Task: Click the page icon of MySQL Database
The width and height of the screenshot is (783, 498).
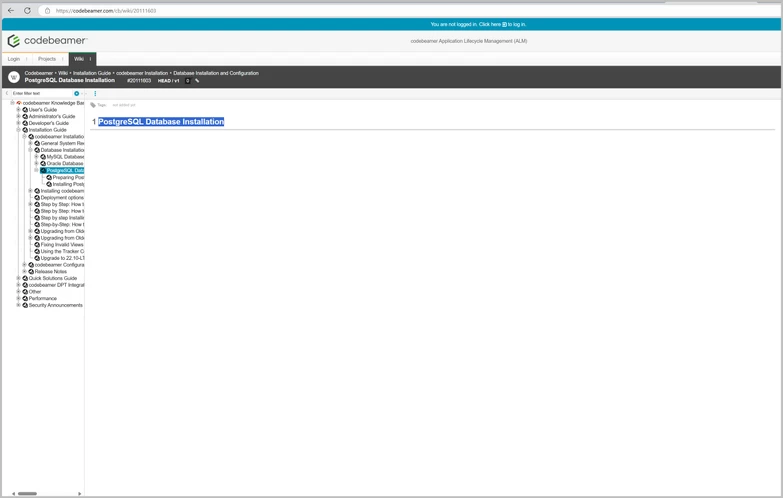Action: (x=43, y=157)
